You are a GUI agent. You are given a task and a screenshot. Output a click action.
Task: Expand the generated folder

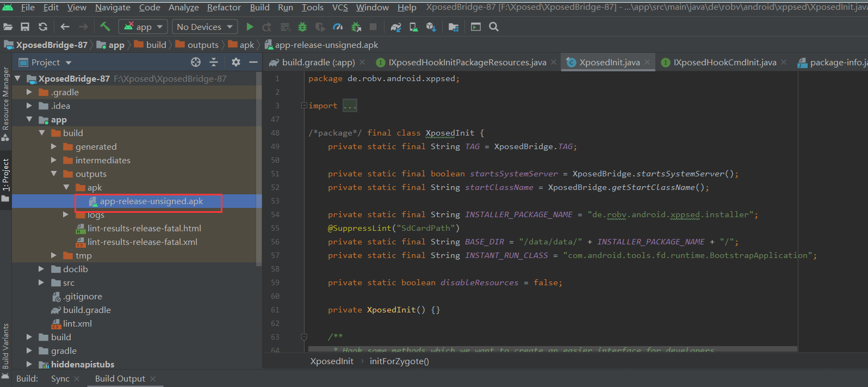coord(54,146)
